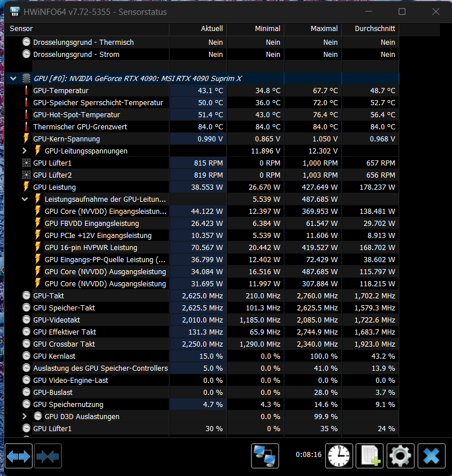Click the clock reset timer button
The image size is (452, 476).
tap(339, 456)
